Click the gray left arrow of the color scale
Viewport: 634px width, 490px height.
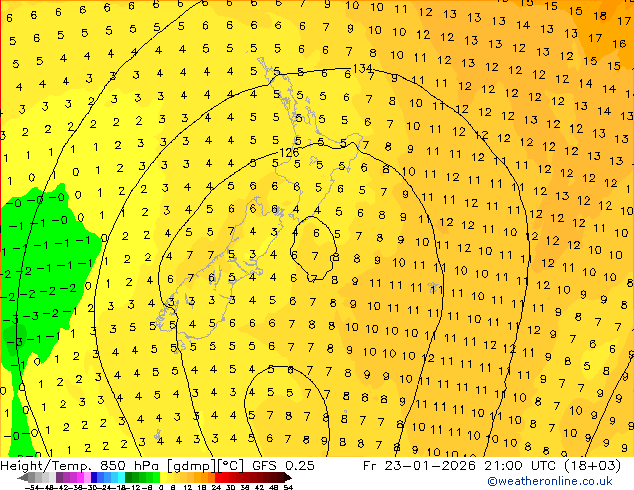click(x=23, y=477)
